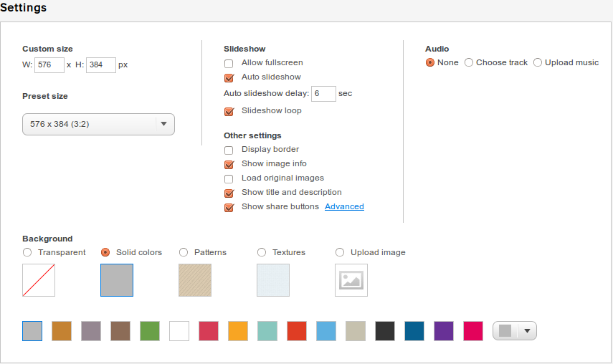Click the custom width input field

(49, 64)
